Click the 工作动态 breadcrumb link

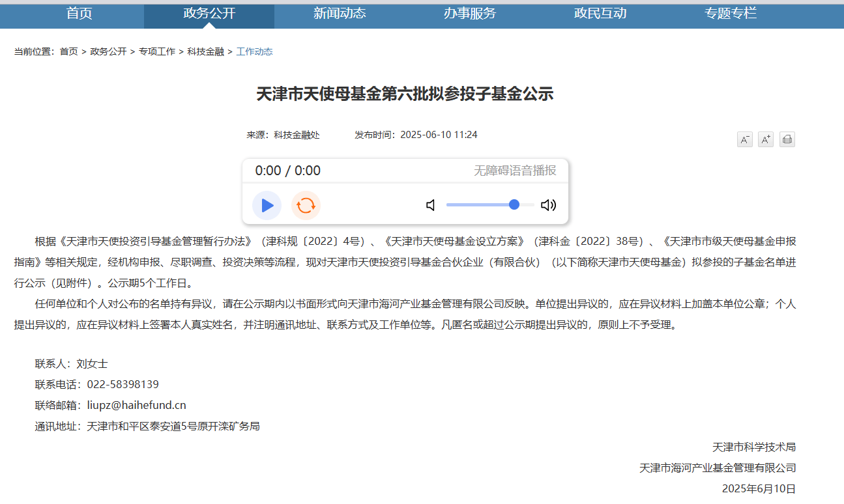pos(254,51)
